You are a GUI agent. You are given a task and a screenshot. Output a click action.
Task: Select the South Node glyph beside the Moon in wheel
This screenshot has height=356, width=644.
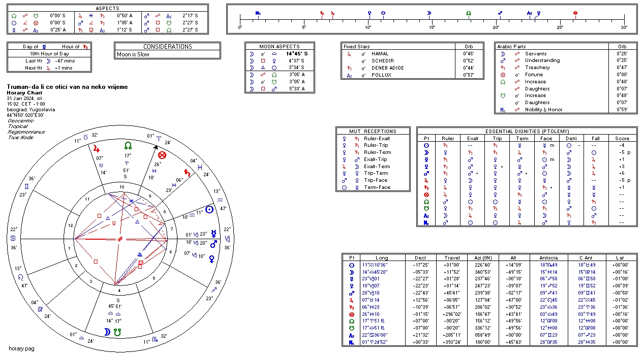(118, 332)
